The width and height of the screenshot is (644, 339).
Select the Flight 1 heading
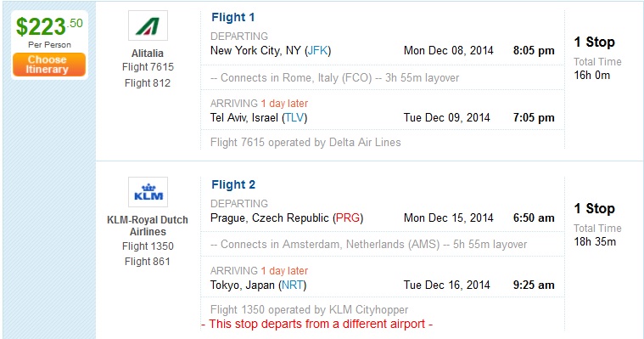(x=232, y=17)
